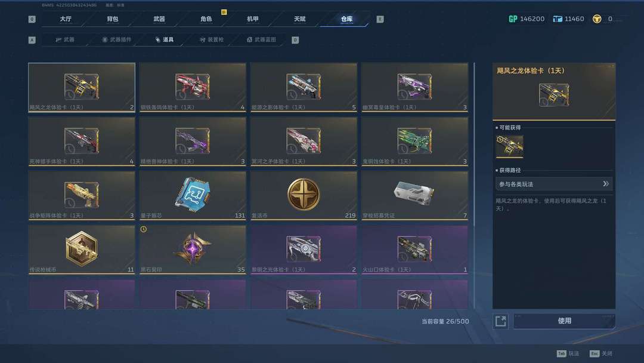The image size is (644, 363).
Task: Open the share/export icon beside 使用
Action: pyautogui.click(x=501, y=321)
